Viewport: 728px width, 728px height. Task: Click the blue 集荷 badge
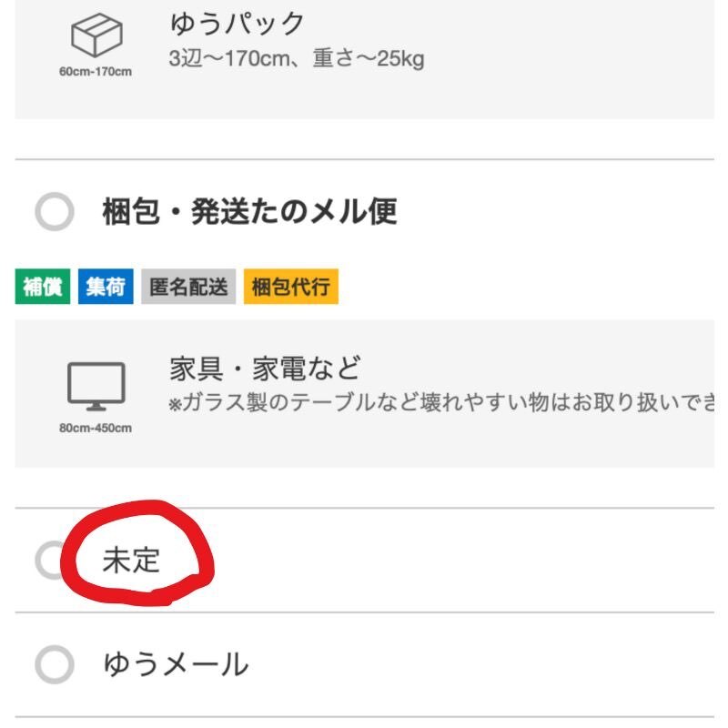point(106,288)
